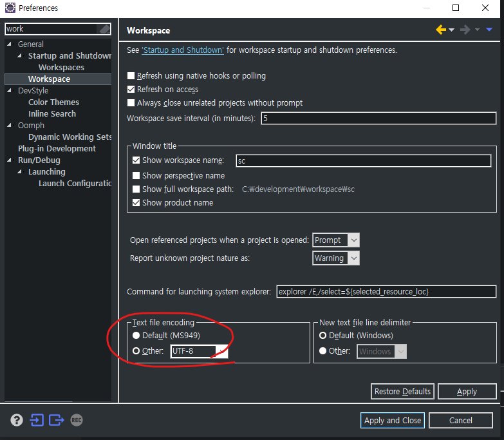The image size is (504, 440).
Task: Open Color Themes preference page
Action: point(53,102)
